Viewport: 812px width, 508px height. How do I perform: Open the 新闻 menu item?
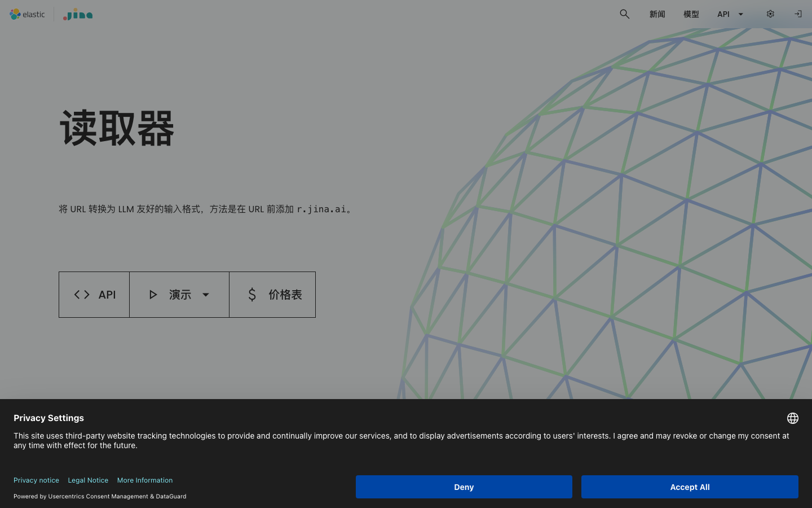(x=657, y=14)
